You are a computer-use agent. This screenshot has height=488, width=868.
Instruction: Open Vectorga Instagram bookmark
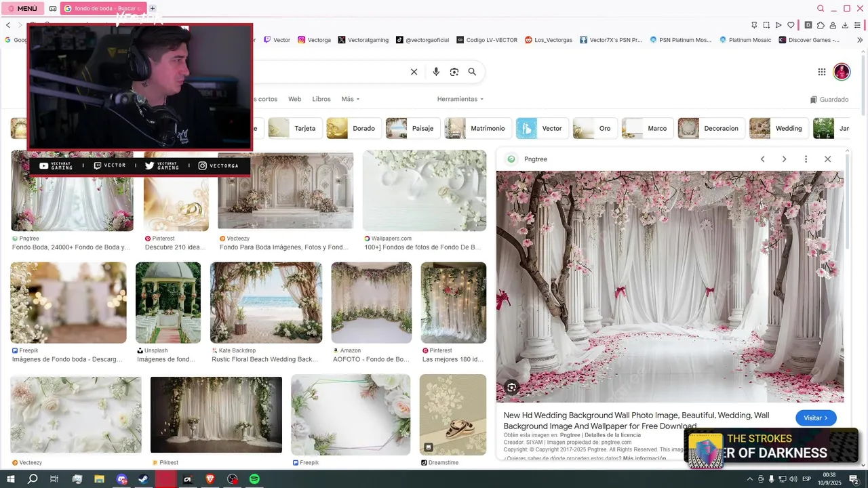tap(314, 40)
